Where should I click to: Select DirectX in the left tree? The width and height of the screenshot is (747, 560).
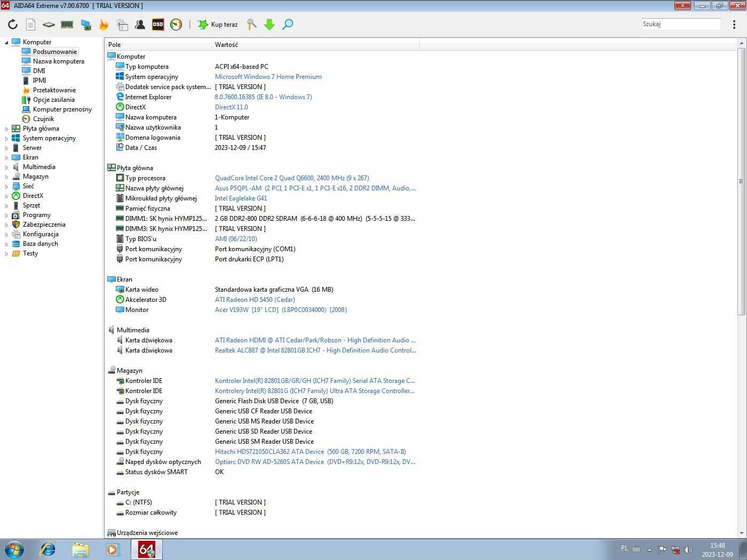(33, 196)
